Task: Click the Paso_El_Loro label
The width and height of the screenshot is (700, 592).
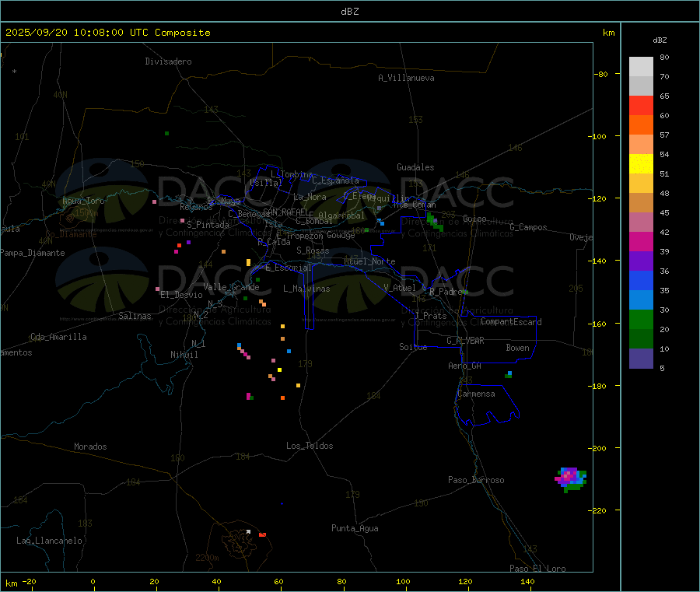Action: 537,569
